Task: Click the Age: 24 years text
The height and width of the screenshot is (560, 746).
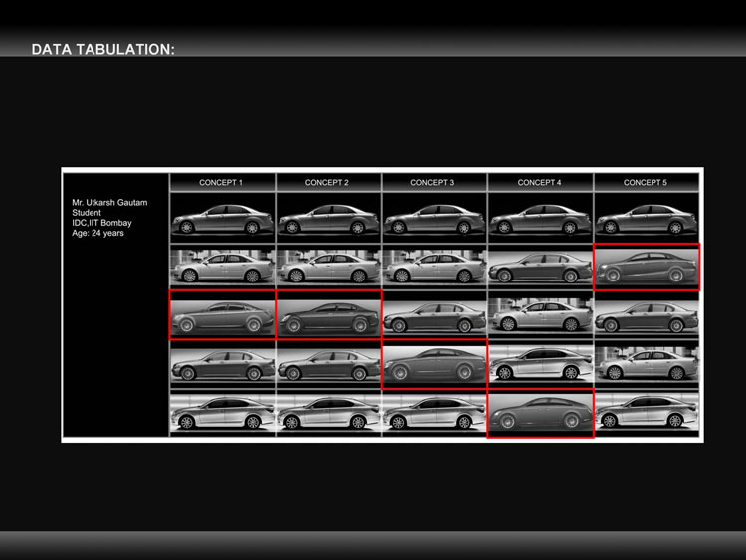Action: coord(97,233)
